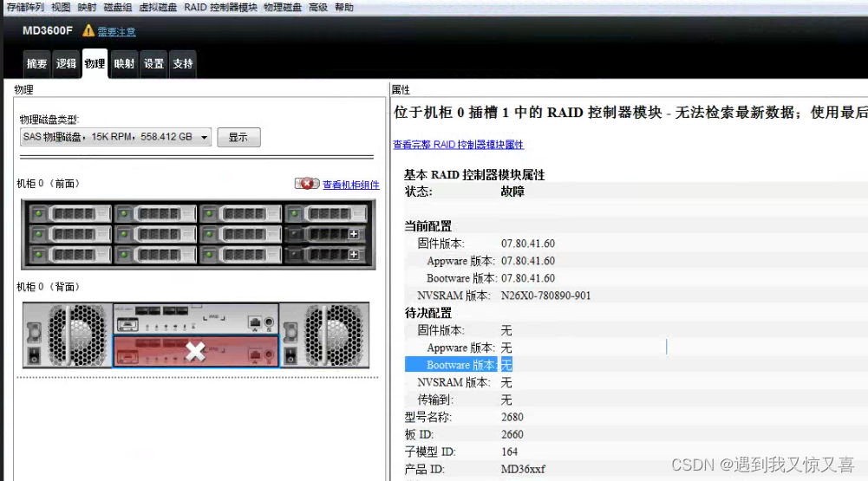Screen dimensions: 868x481
Task: Open the 高级 menu
Action: click(318, 7)
